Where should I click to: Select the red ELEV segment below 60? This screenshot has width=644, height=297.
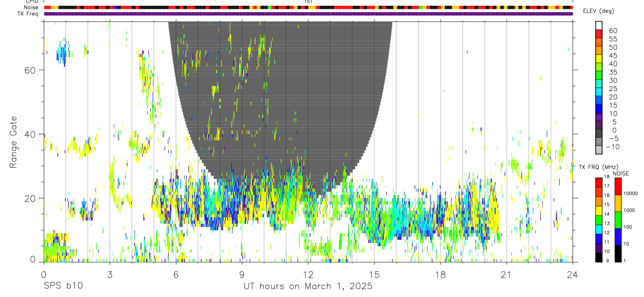[599, 34]
